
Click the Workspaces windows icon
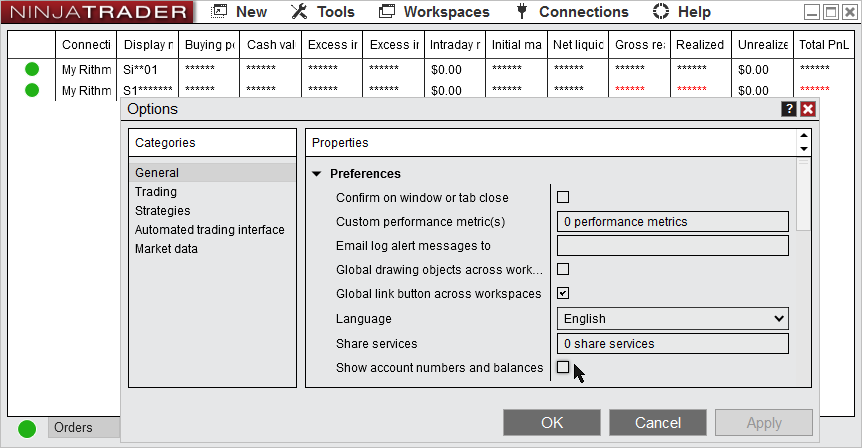point(387,11)
